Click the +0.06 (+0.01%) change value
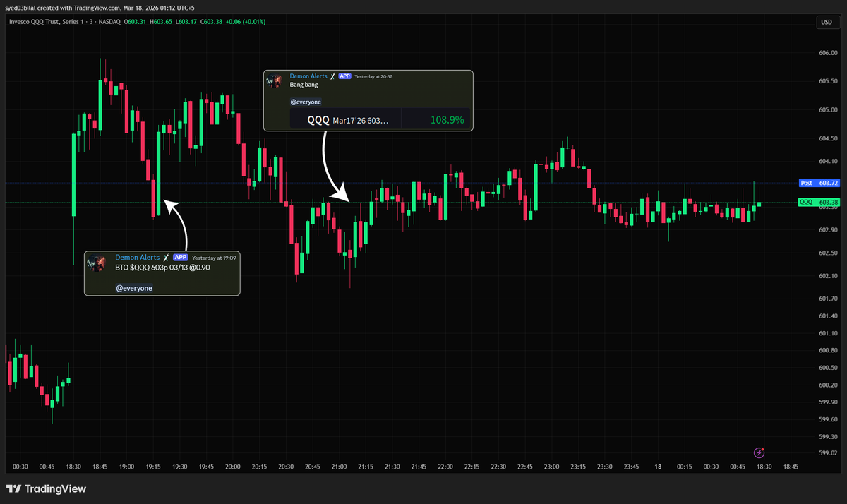The height and width of the screenshot is (504, 847). click(247, 21)
